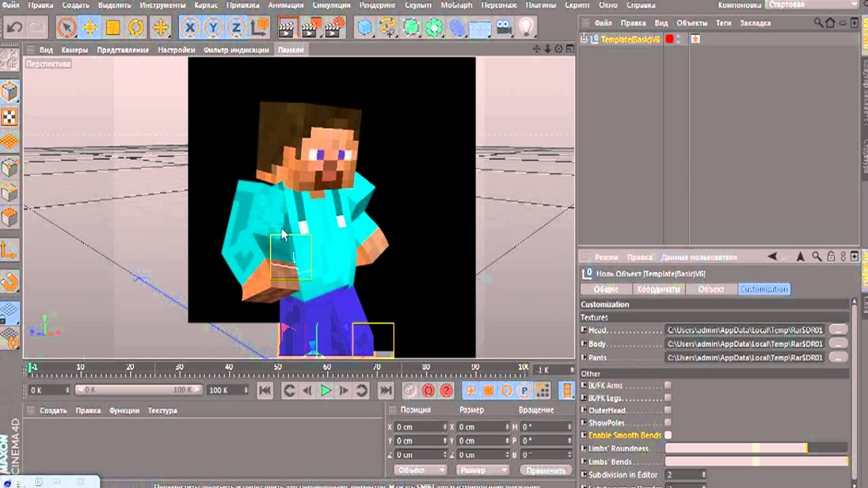This screenshot has width=868, height=488.
Task: Toggle the IK/FK Arms checkbox
Action: click(668, 386)
